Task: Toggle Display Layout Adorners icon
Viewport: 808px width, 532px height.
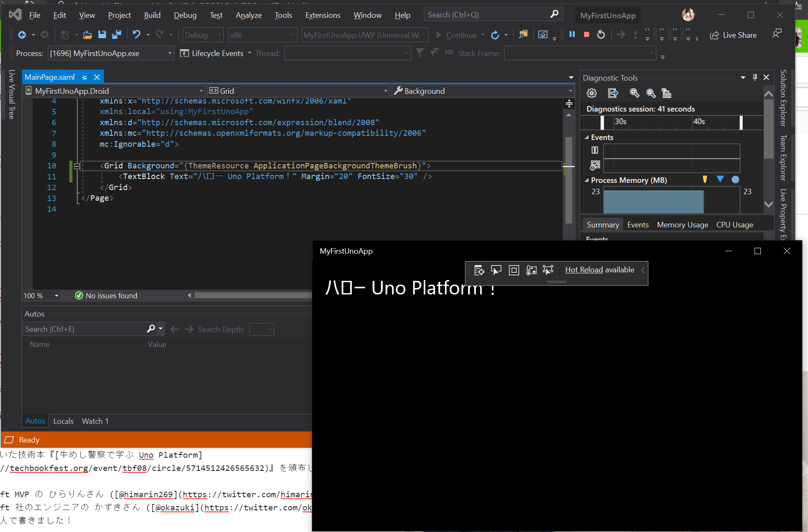Action: pos(514,270)
